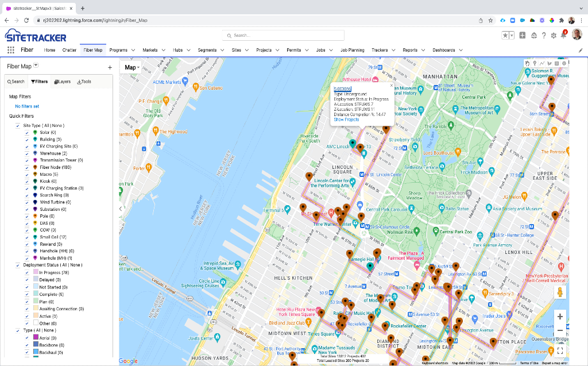Click the Favorites star icon

click(505, 35)
